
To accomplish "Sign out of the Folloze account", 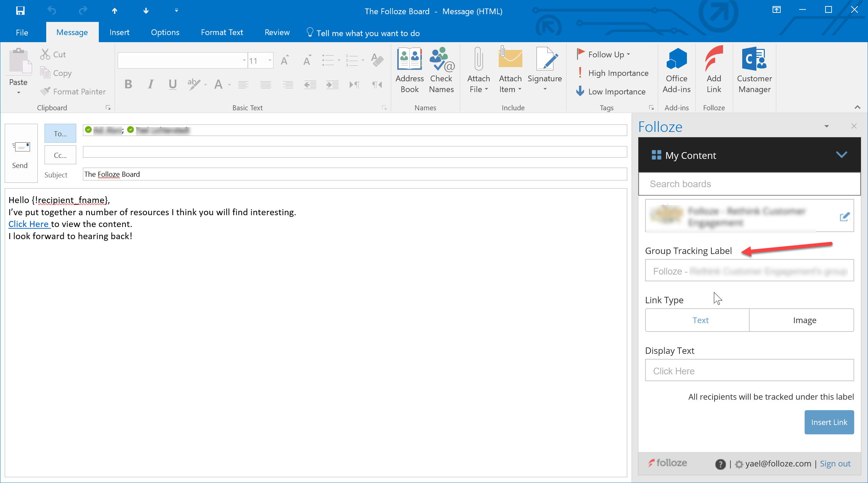I will coord(835,463).
